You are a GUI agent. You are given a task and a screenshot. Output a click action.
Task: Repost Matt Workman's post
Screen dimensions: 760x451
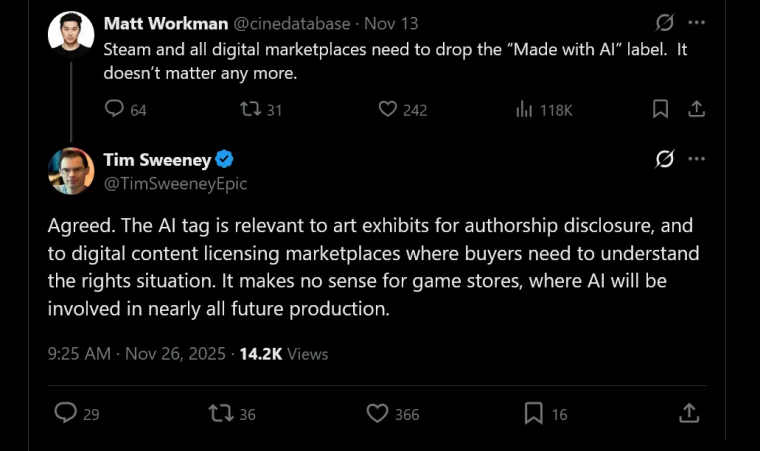248,109
